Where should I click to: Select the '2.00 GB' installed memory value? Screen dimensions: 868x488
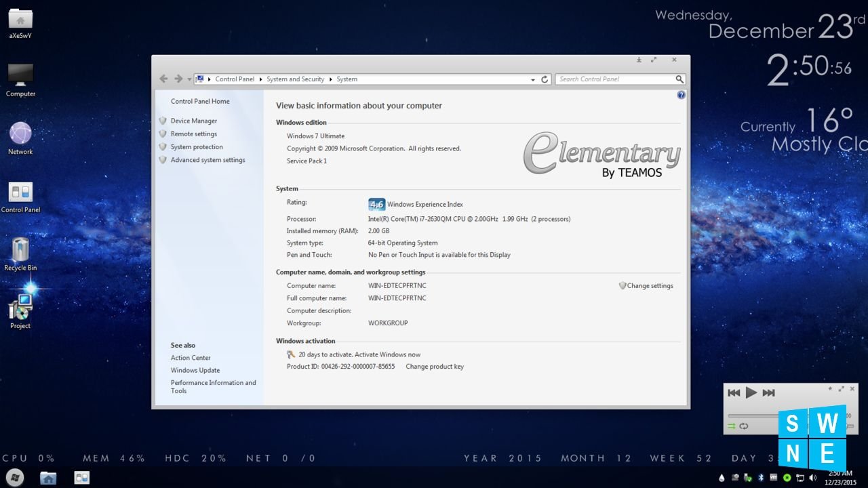coord(379,231)
